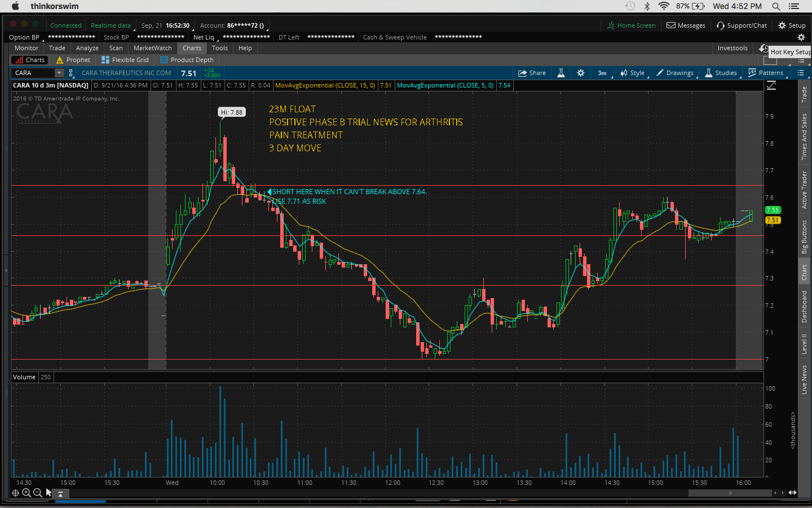Image resolution: width=812 pixels, height=508 pixels.
Task: Open the Active Trader side tab
Action: click(804, 190)
